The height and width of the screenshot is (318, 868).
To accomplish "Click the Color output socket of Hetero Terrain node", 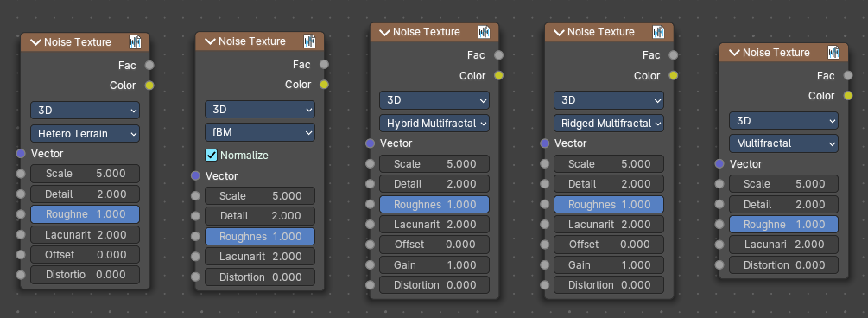I will point(149,86).
